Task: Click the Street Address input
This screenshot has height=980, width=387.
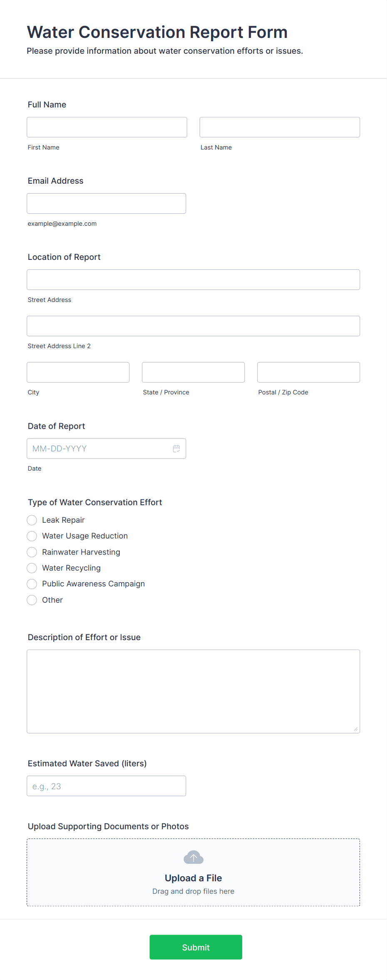Action: [193, 279]
